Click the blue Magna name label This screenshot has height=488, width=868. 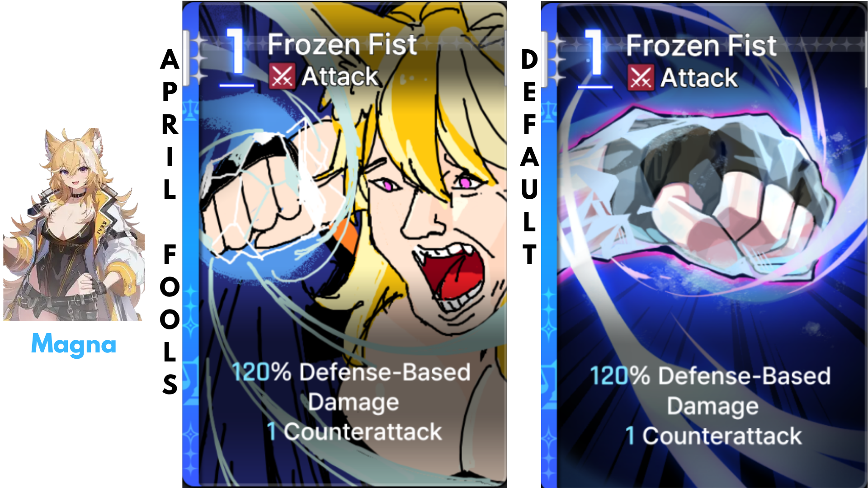74,344
